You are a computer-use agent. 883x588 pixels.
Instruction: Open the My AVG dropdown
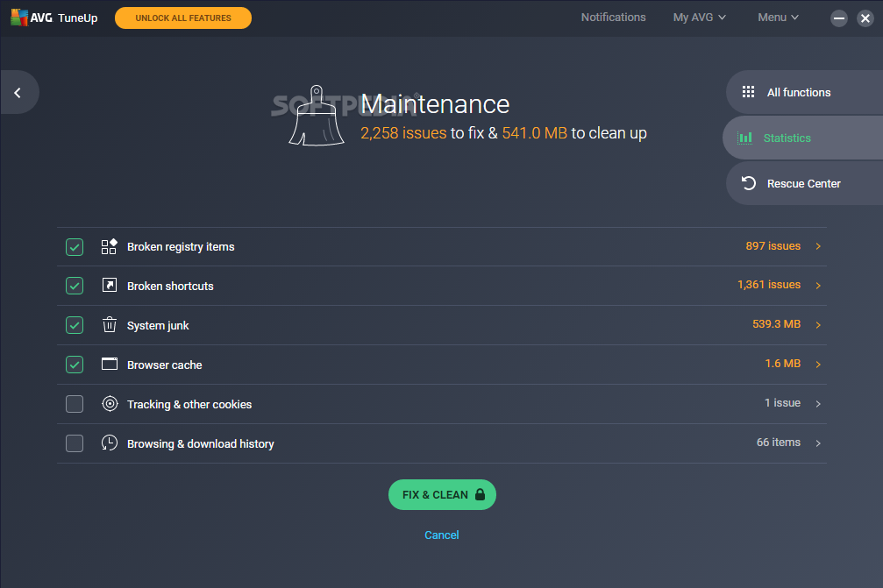coord(699,17)
